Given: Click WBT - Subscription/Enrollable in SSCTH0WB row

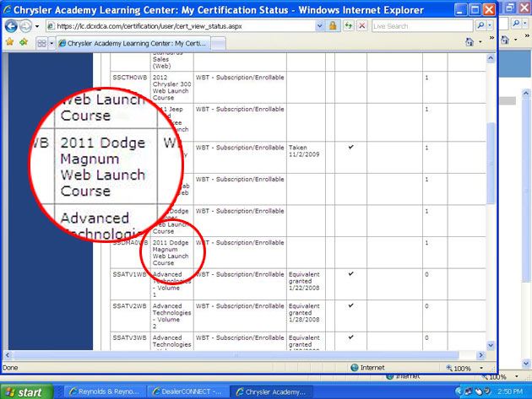Looking at the screenshot, I should click(x=240, y=78).
